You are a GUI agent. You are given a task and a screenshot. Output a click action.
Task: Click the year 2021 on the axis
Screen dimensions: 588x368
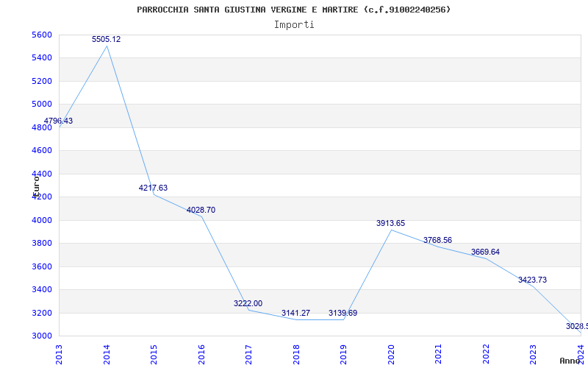(439, 355)
